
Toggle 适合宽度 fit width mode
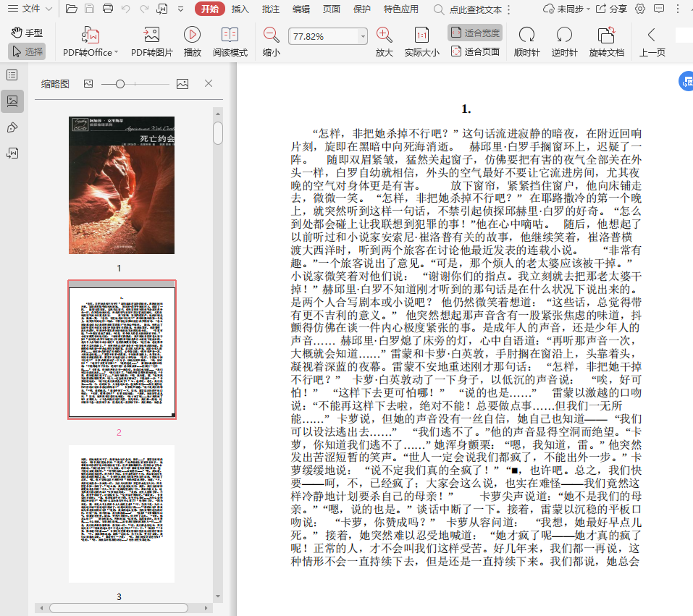[475, 33]
